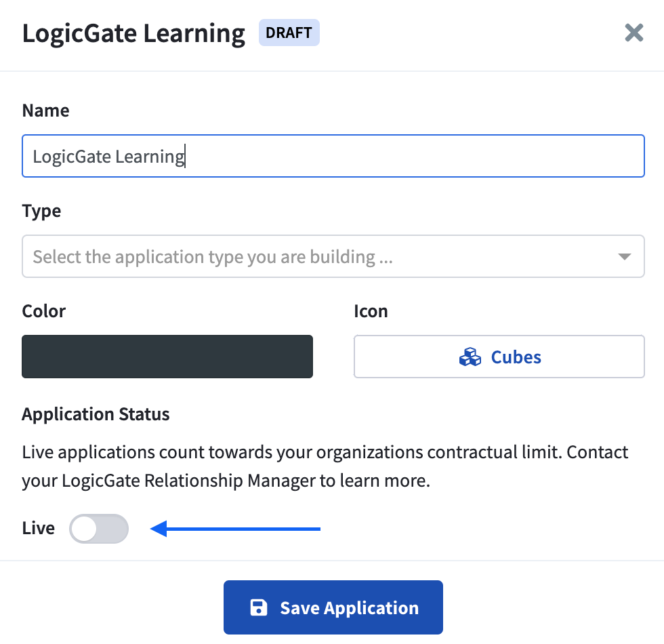The width and height of the screenshot is (664, 644).
Task: Click the DRAFT status badge
Action: click(289, 33)
